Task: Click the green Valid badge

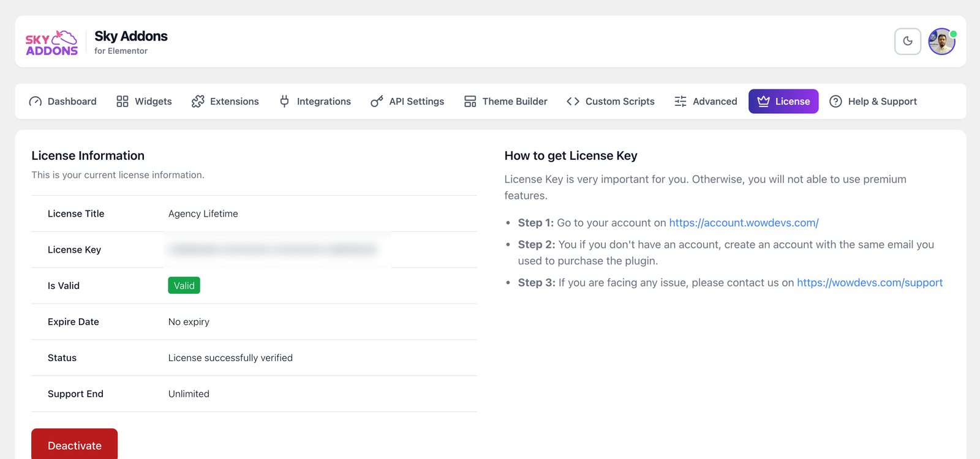Action: 184,286
